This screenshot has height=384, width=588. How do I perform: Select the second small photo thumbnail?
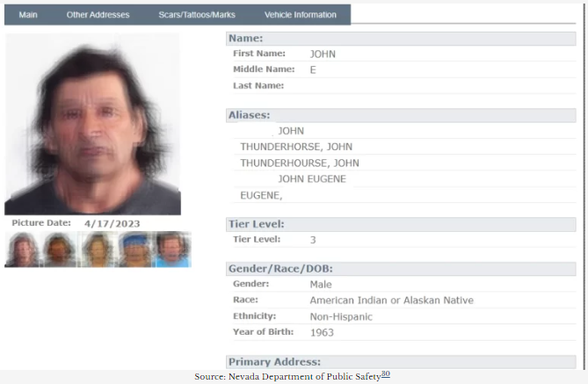coord(60,250)
